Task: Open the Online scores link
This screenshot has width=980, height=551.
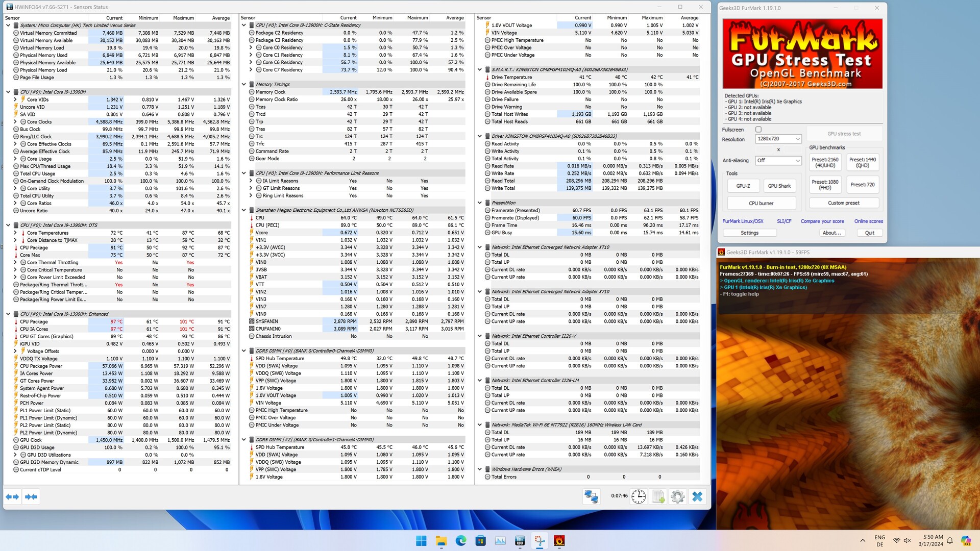Action: pos(868,221)
